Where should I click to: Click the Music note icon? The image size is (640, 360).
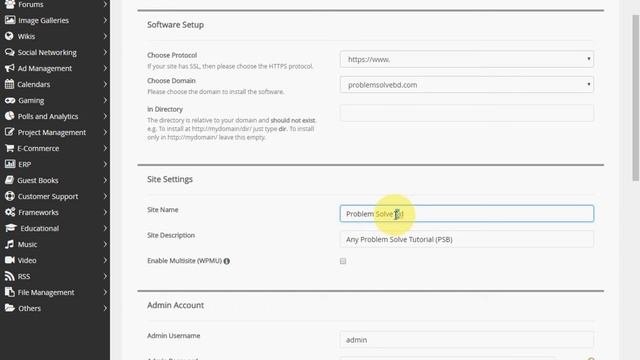click(9, 244)
